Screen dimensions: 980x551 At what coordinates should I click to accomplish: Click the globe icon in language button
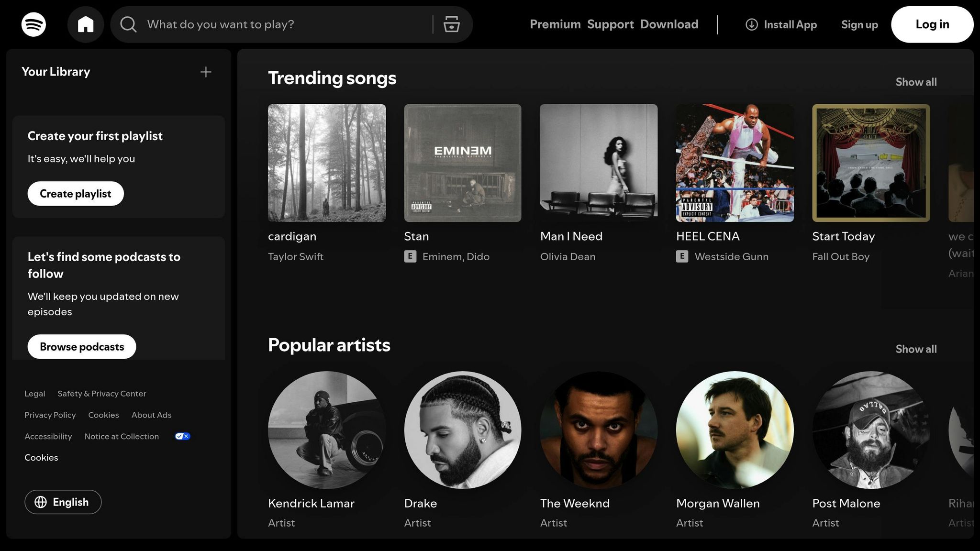point(41,502)
